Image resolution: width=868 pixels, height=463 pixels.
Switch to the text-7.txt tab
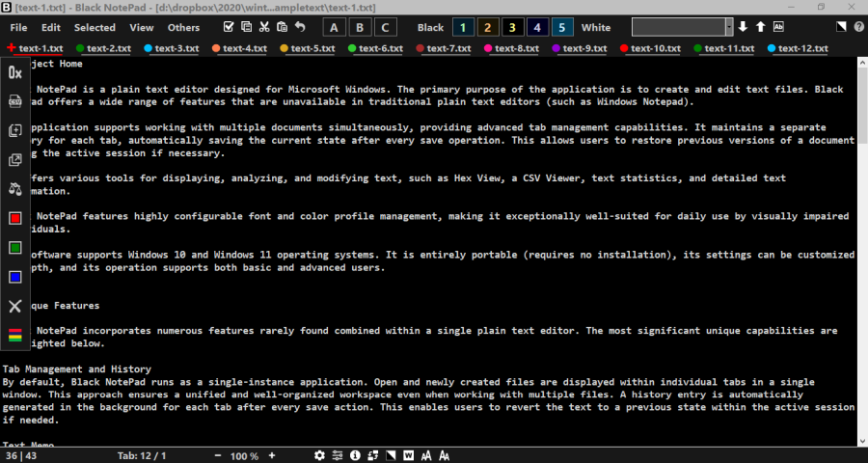pos(444,48)
